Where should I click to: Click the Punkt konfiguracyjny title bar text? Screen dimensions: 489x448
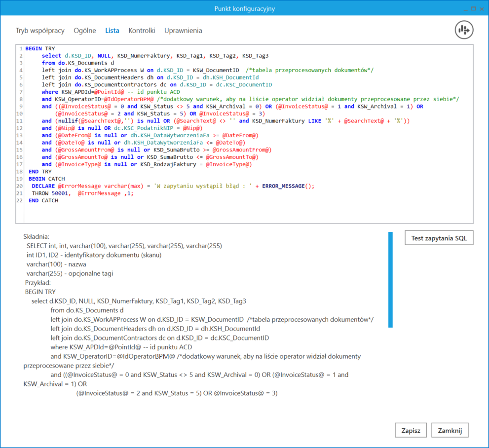pos(245,8)
